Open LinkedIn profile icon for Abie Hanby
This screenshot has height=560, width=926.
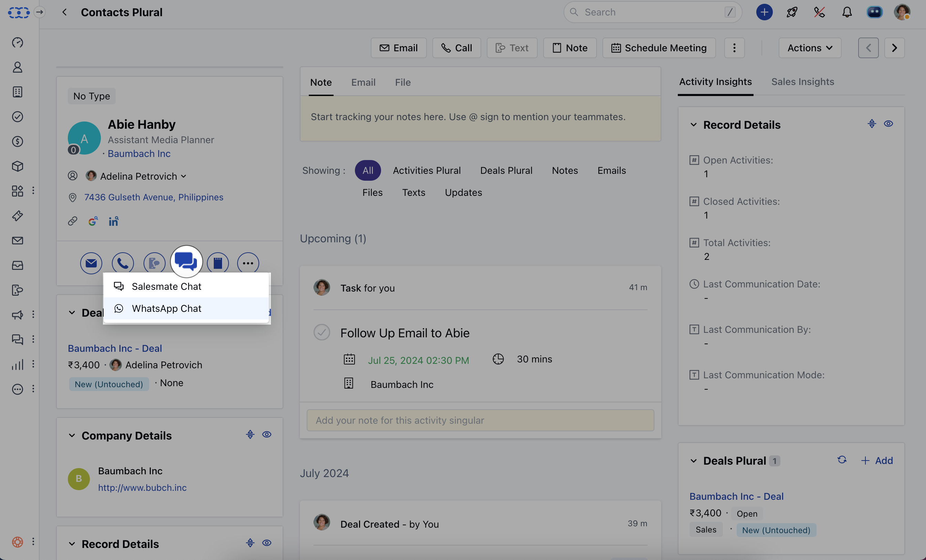click(x=114, y=221)
